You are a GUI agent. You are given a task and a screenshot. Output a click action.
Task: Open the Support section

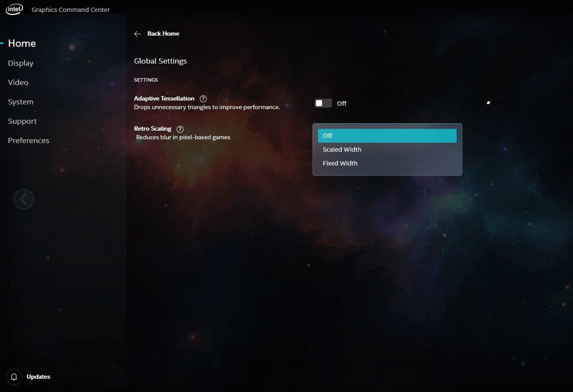tap(22, 121)
